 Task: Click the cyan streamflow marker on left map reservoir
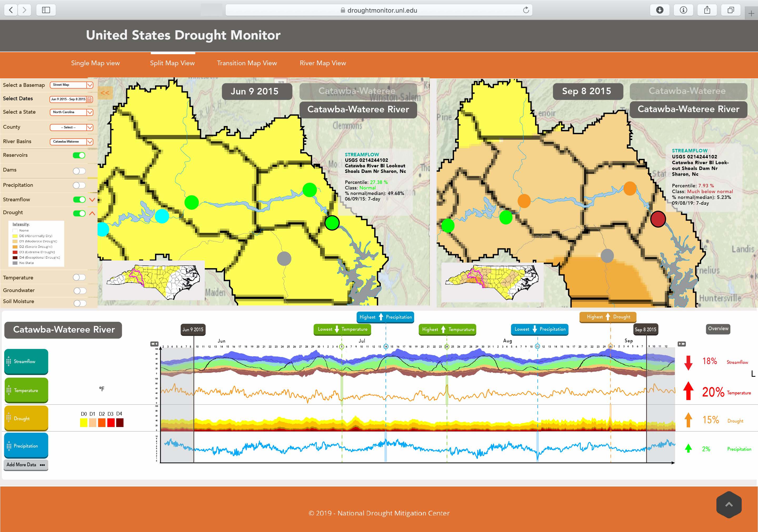tap(162, 216)
